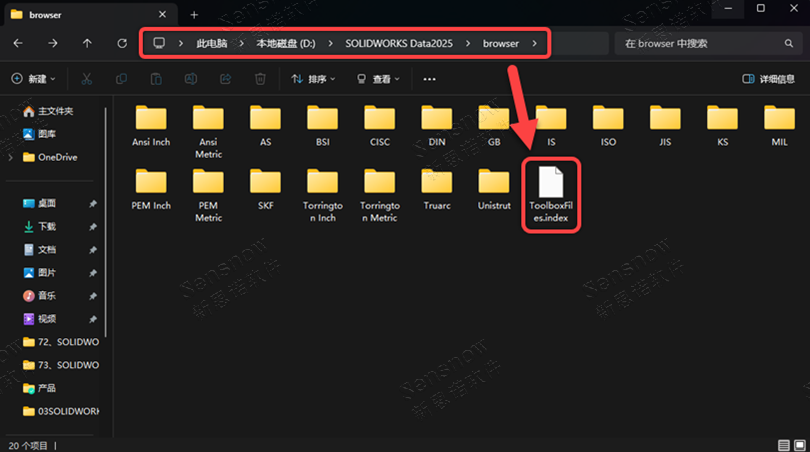The height and width of the screenshot is (452, 810).
Task: Click the Delete trash icon
Action: (260, 79)
